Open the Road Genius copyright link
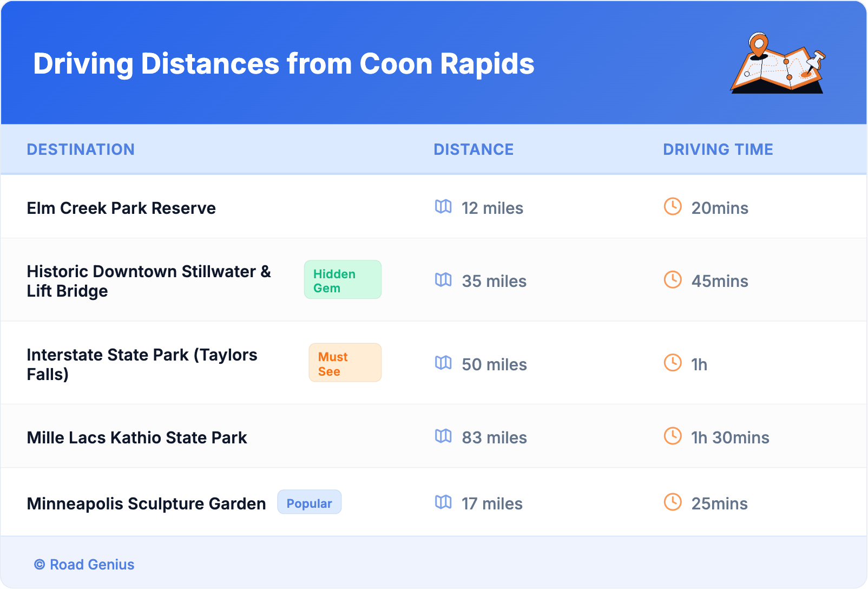Viewport: 868px width, 589px height. click(84, 565)
